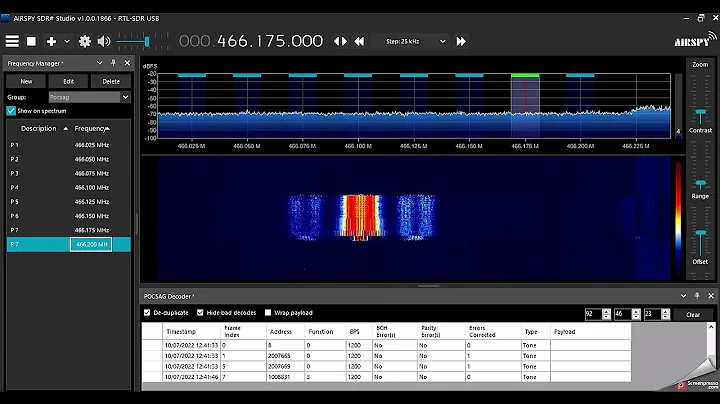Adjust the audio volume slider
Screen dimensions: 720x404
142,42
